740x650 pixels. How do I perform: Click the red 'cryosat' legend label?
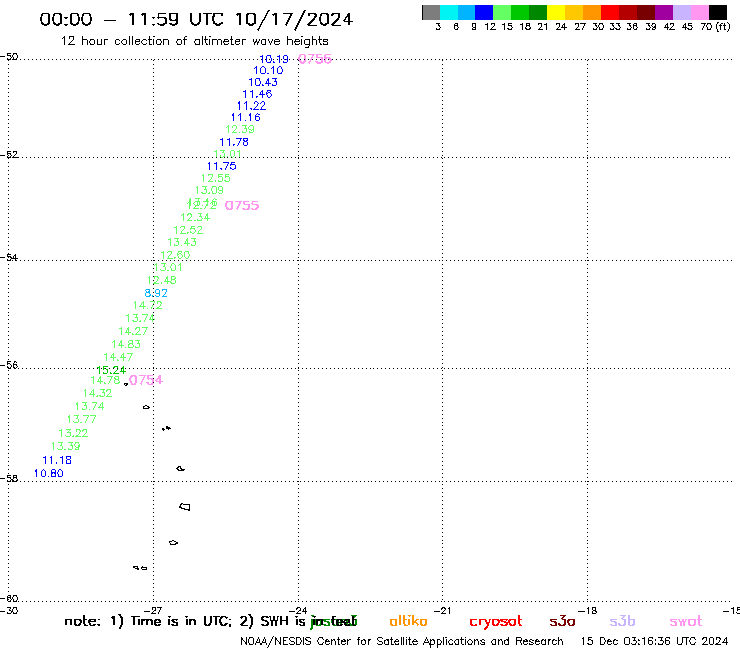(x=496, y=622)
